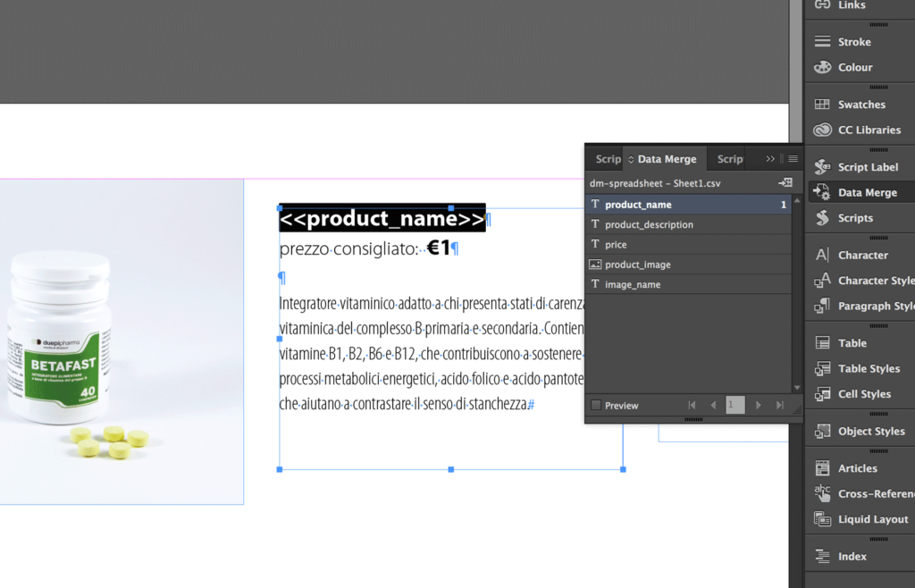Switch to the first Script tab
Screen dimensions: 915x588
[x=606, y=159]
